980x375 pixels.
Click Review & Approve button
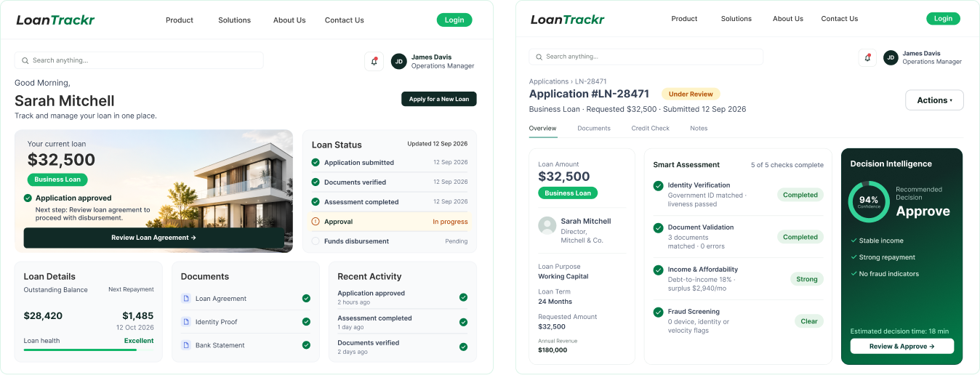pyautogui.click(x=902, y=347)
